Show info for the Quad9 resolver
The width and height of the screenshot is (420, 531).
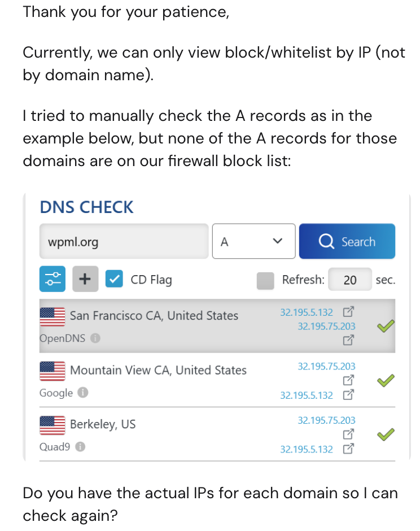(x=80, y=447)
